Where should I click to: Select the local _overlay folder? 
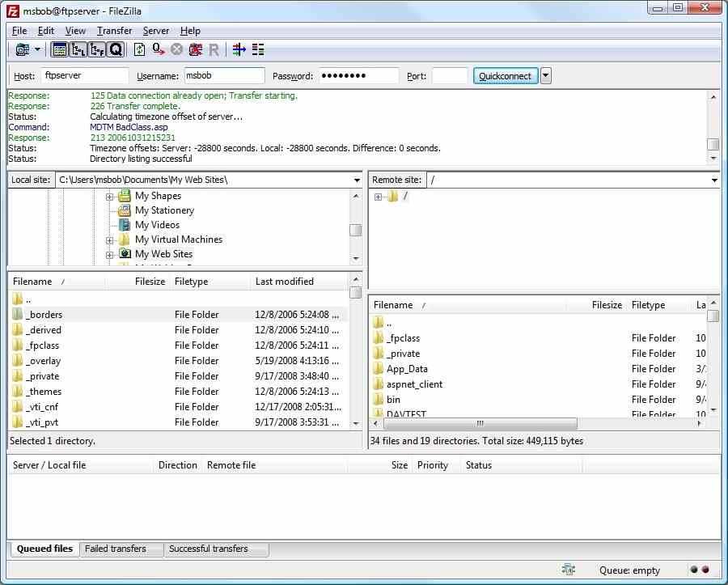point(177,361)
